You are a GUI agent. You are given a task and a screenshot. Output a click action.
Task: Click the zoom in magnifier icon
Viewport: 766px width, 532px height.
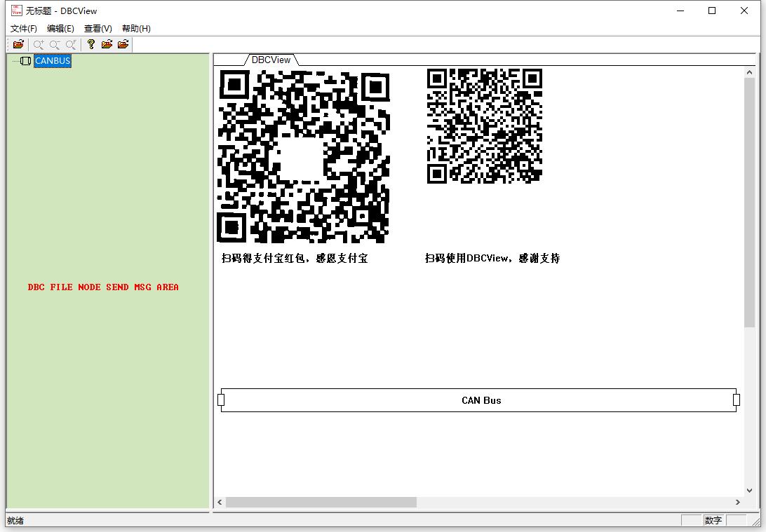point(39,45)
